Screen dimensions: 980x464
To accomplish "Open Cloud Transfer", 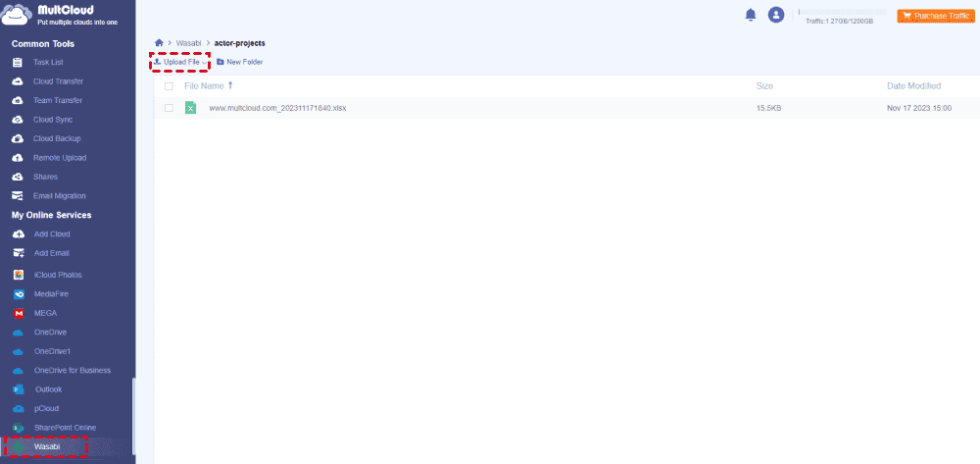I will [58, 81].
